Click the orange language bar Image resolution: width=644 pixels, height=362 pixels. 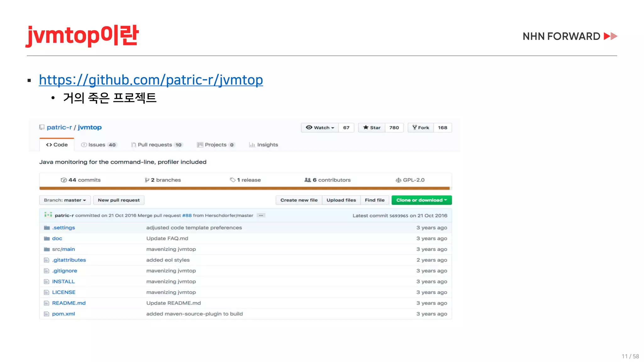[245, 188]
